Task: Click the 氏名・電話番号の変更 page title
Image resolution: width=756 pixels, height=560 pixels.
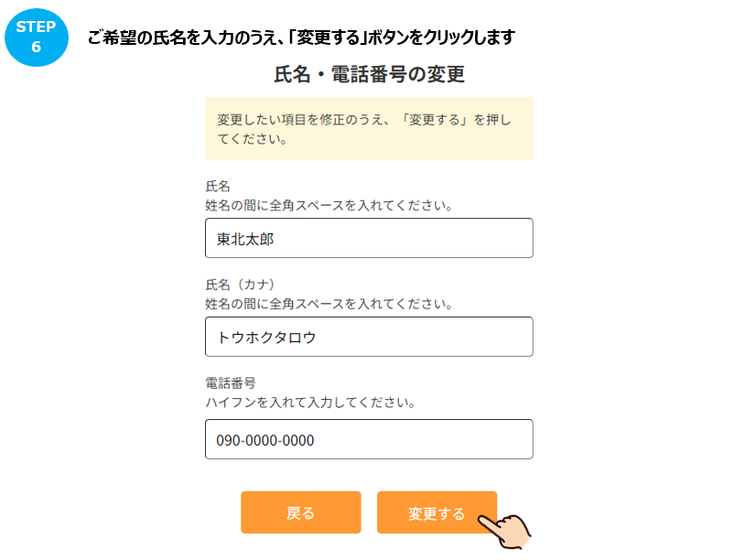Action: [x=369, y=75]
